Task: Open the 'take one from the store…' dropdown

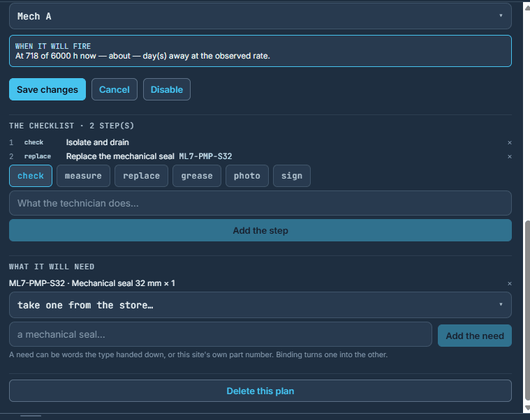Action: click(x=260, y=305)
